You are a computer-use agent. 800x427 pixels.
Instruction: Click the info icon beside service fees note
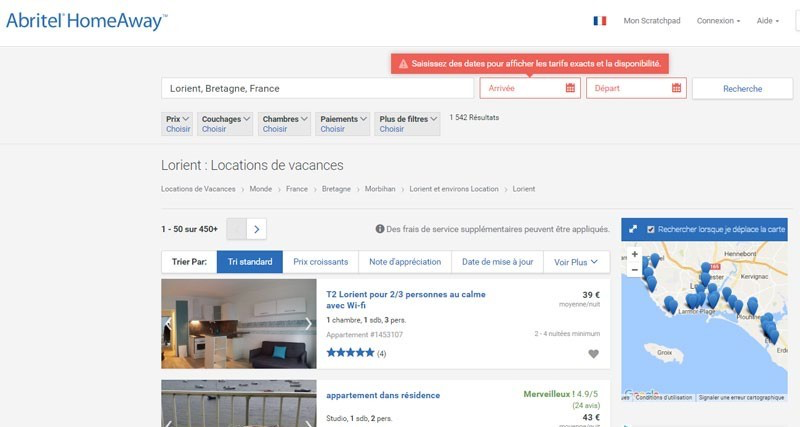[380, 229]
